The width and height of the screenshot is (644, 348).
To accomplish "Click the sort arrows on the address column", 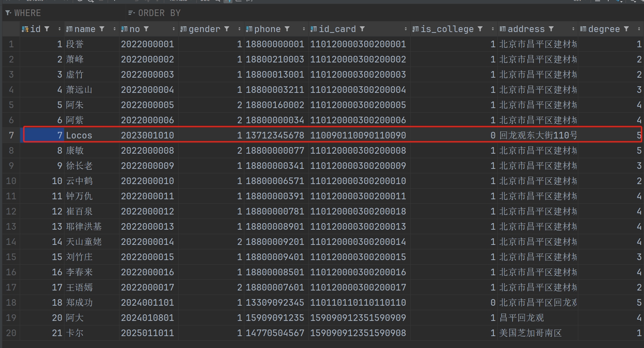I will pos(573,29).
